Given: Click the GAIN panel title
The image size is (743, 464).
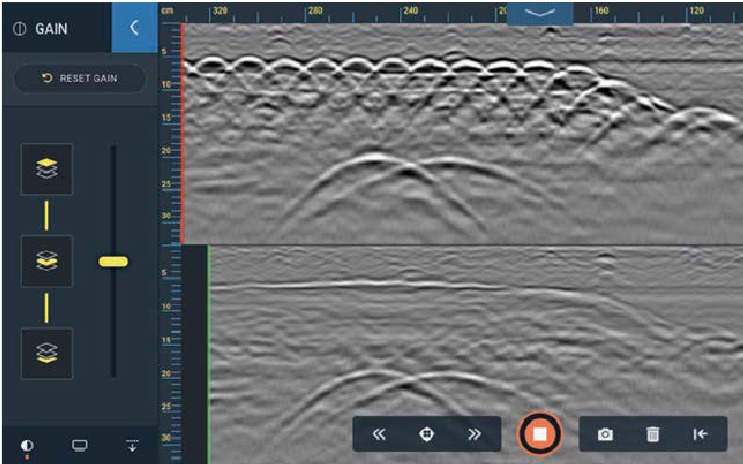Looking at the screenshot, I should [51, 29].
